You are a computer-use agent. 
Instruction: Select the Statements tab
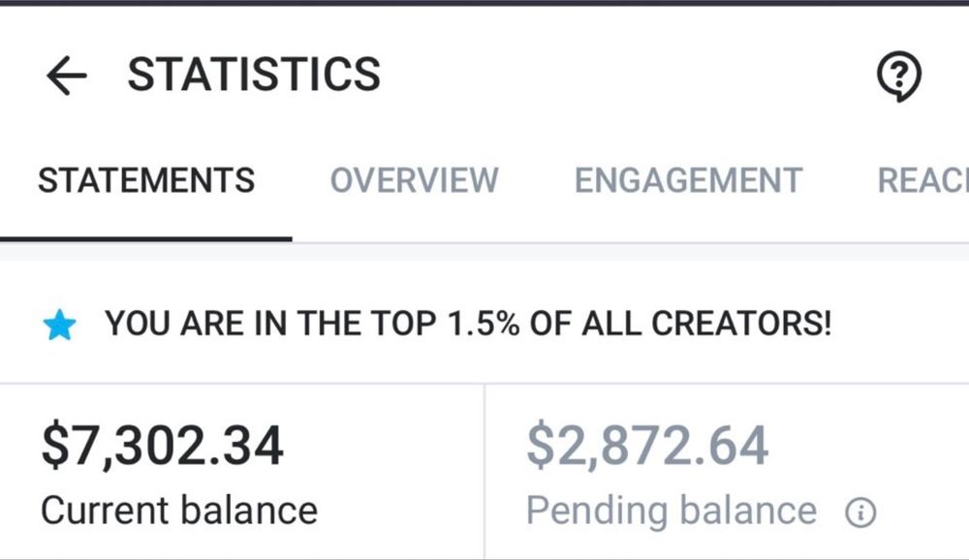pos(146,180)
